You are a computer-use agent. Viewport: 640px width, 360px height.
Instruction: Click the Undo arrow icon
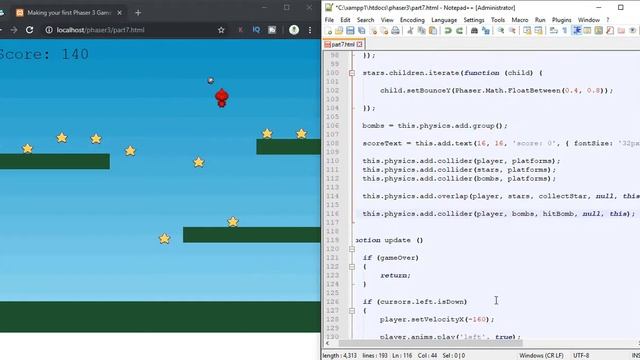(x=448, y=31)
